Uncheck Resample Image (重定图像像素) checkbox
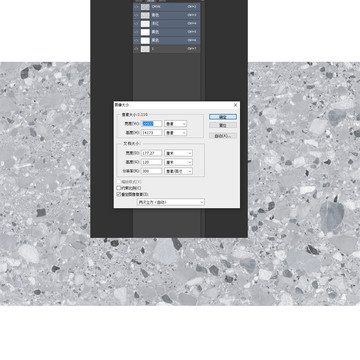The width and height of the screenshot is (360, 360). pos(118,194)
